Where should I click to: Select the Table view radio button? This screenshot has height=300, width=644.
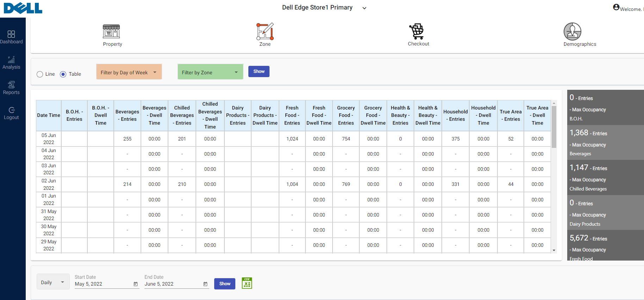click(x=63, y=74)
